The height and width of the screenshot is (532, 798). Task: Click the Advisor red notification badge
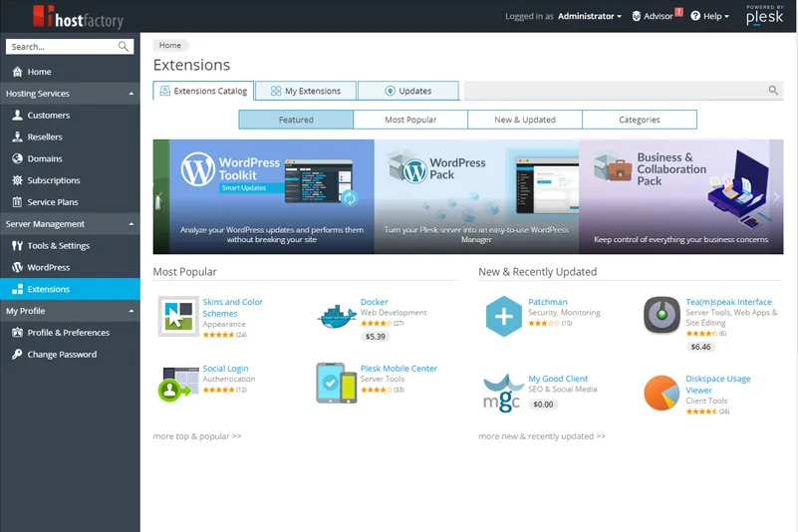[678, 12]
